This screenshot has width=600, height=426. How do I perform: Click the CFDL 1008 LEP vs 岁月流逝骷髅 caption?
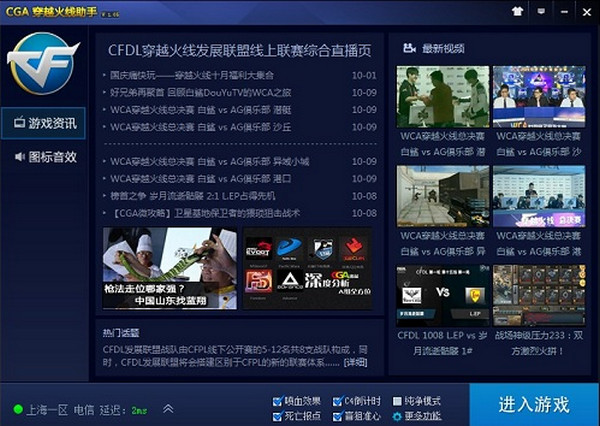(443, 343)
